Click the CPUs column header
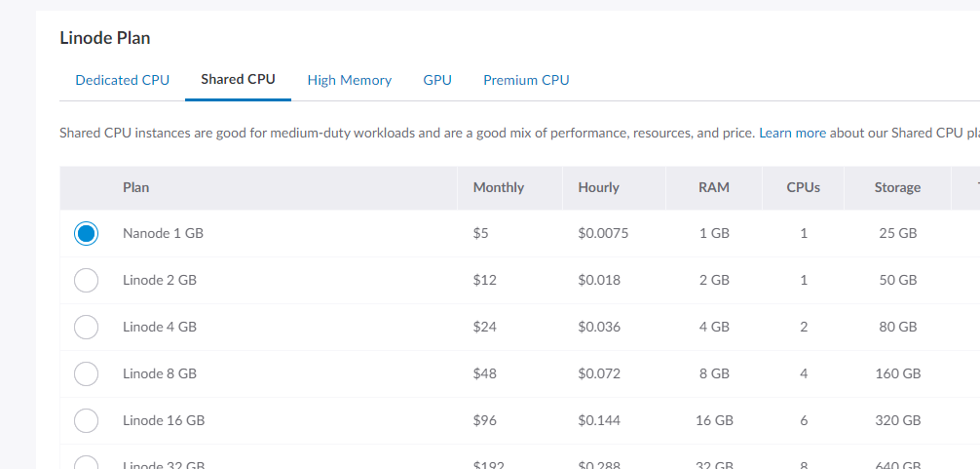Image resolution: width=980 pixels, height=469 pixels. tap(803, 187)
